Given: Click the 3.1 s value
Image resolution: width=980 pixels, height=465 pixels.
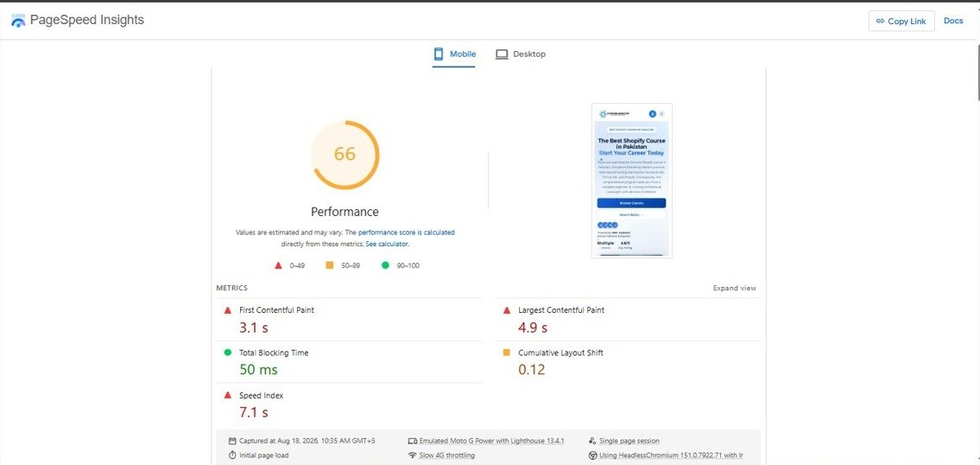Looking at the screenshot, I should (254, 328).
